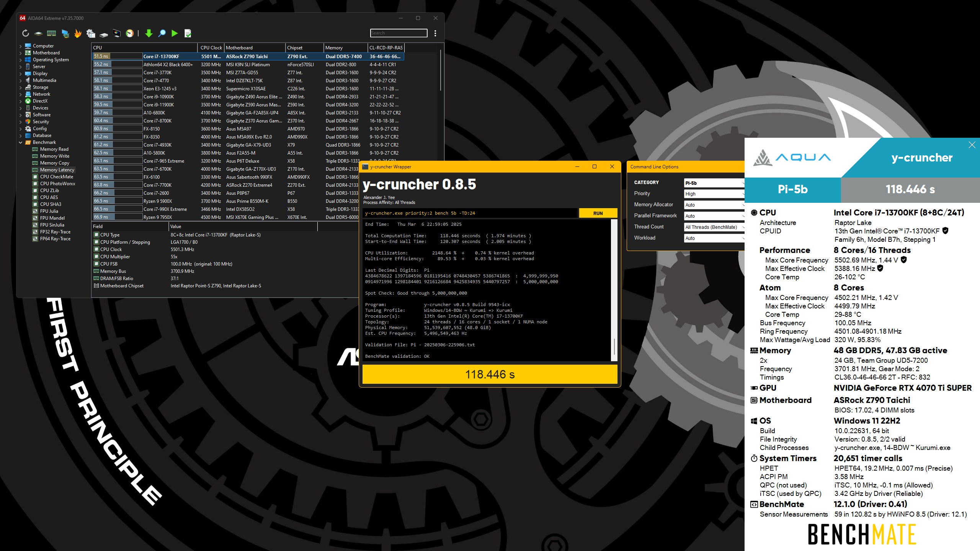Select FPU SinJulia benchmark
This screenshot has height=551, width=980.
click(52, 225)
